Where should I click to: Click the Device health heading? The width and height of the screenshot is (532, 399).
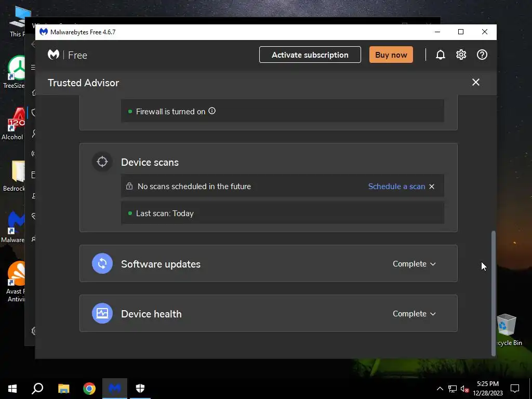click(x=151, y=314)
